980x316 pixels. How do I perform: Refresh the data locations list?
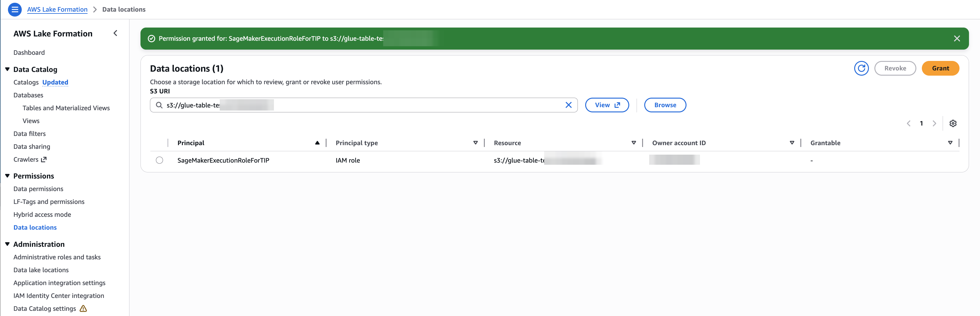click(861, 69)
